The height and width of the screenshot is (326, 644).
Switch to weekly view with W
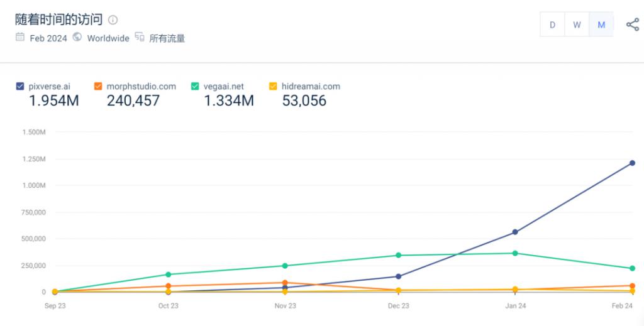577,24
